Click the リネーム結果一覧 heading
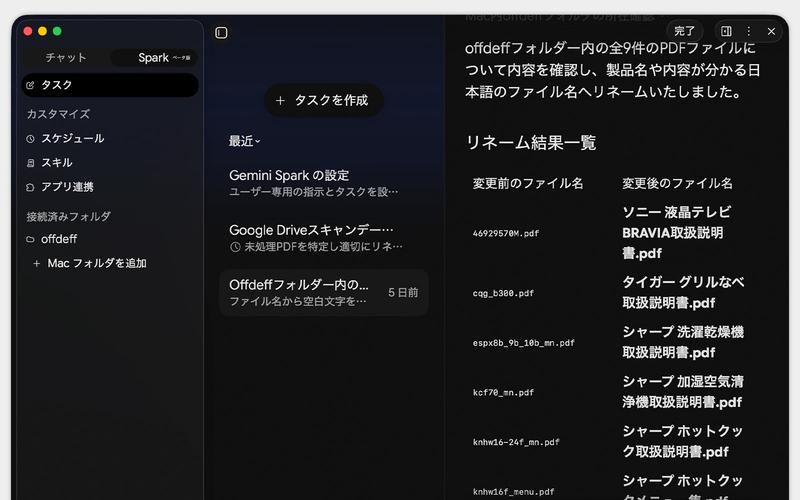The height and width of the screenshot is (500, 800). (531, 142)
